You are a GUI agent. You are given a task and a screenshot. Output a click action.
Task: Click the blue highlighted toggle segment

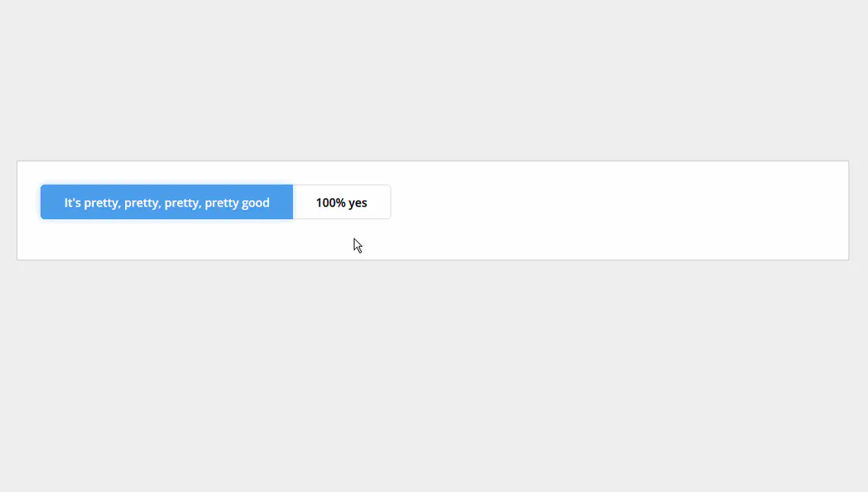pos(167,202)
